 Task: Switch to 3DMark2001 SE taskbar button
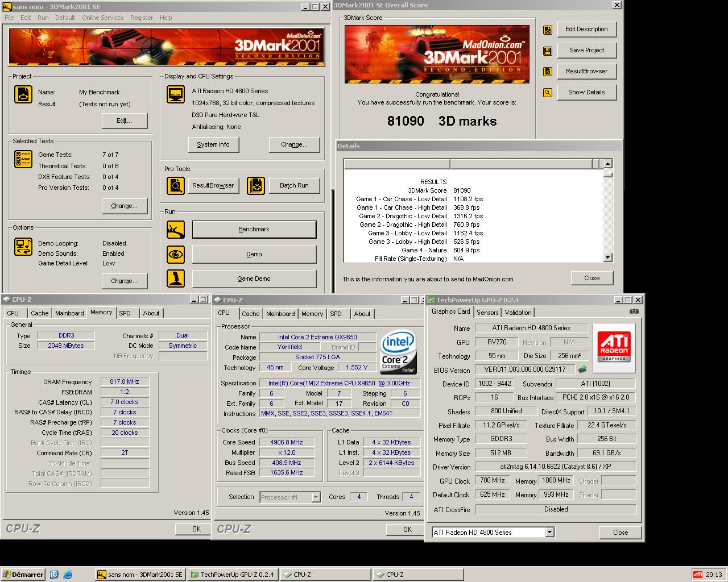pos(140,575)
